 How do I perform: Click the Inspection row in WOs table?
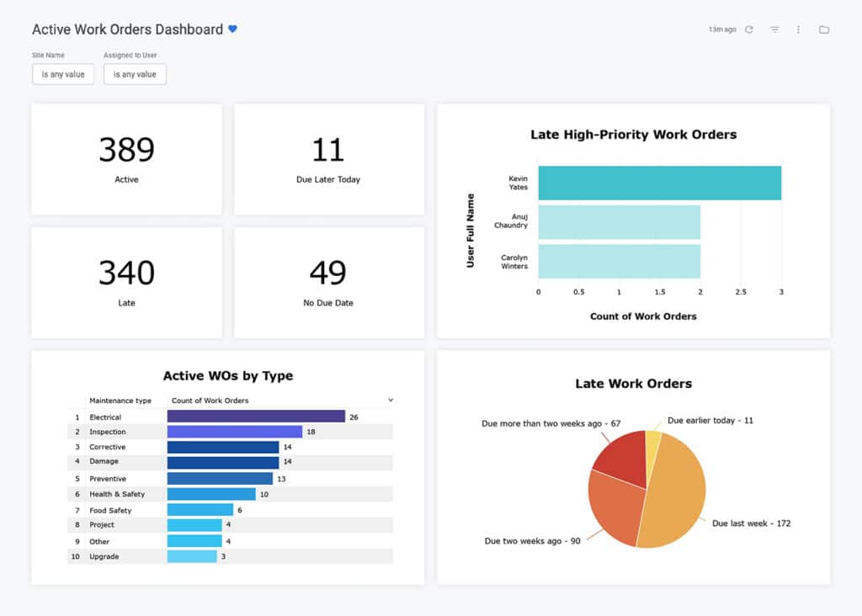[x=230, y=432]
